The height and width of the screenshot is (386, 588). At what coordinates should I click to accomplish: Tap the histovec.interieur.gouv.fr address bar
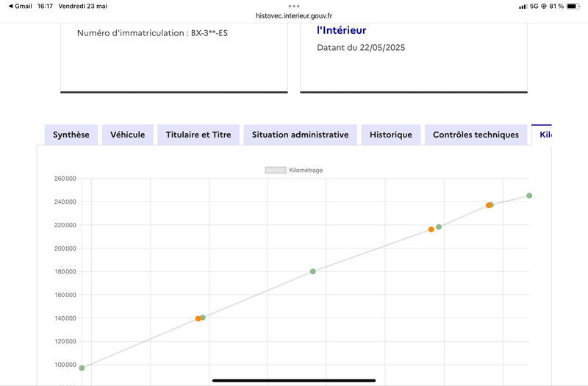294,15
